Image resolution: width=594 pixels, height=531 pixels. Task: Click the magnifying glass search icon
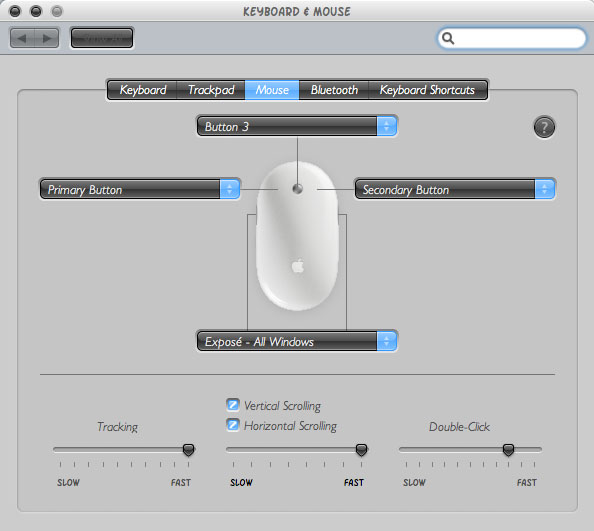click(448, 38)
